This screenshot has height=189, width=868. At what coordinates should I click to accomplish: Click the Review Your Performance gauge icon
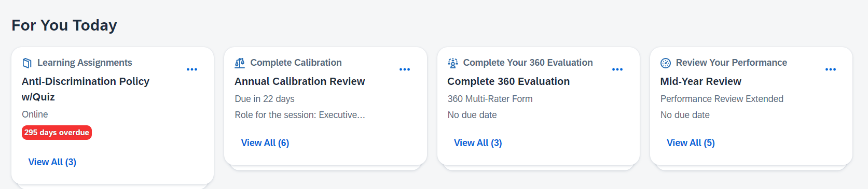[666, 63]
